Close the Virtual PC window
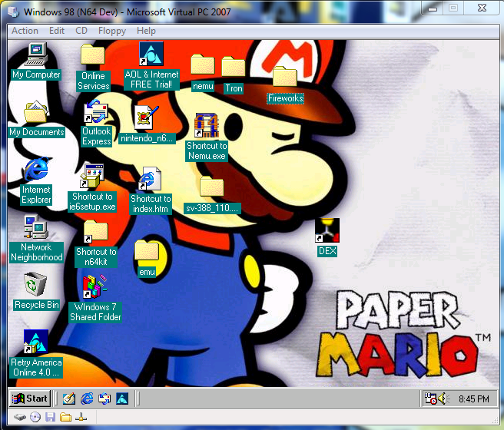Image resolution: width=504 pixels, height=430 pixels. (482, 8)
